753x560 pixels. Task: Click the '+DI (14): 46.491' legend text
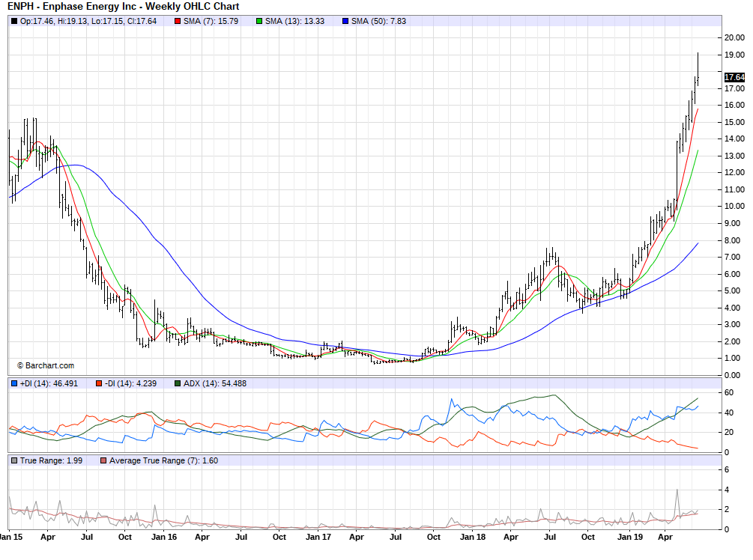coord(49,383)
